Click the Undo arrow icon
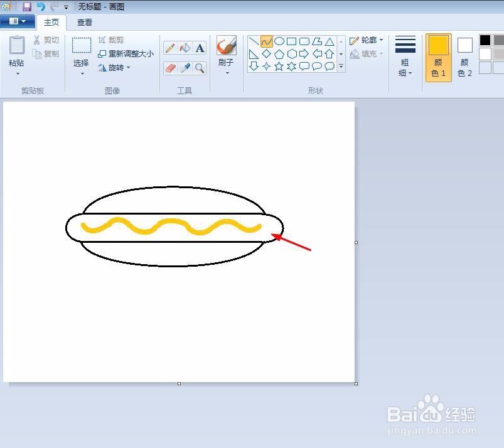504x448 pixels. pyautogui.click(x=41, y=6)
